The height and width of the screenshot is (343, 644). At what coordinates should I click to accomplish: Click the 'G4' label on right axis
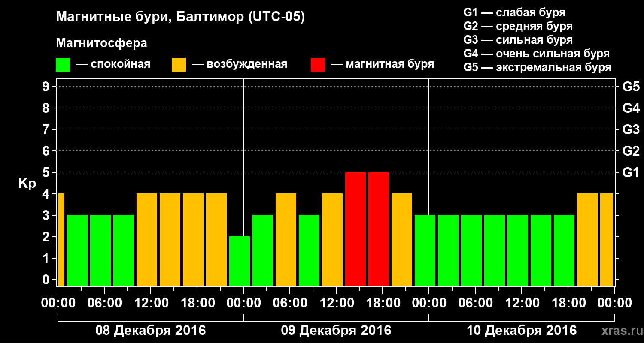click(x=631, y=108)
